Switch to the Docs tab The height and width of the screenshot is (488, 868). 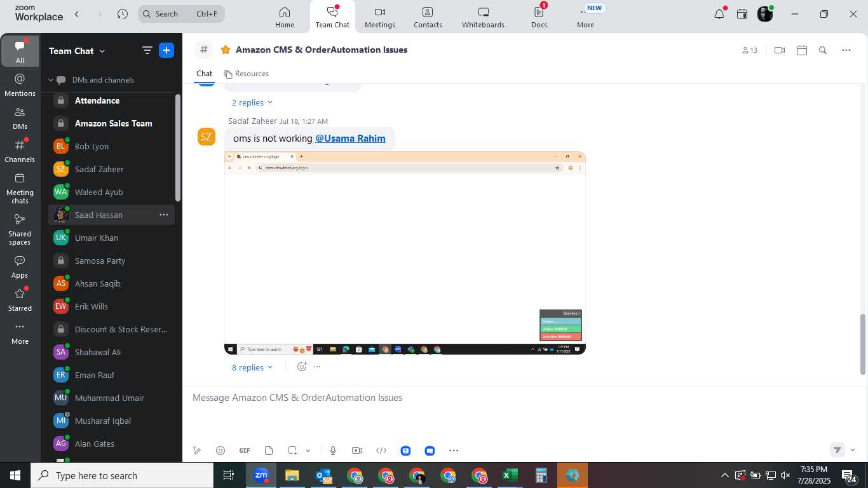point(539,17)
